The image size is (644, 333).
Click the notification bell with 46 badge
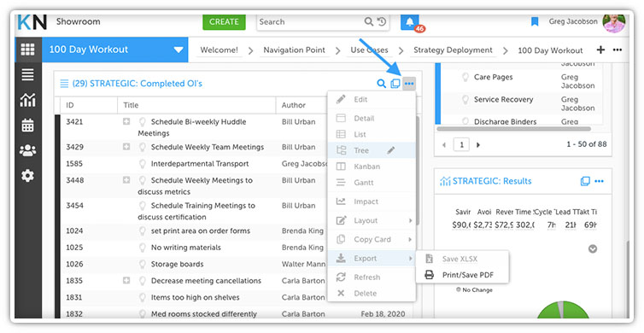(x=410, y=22)
